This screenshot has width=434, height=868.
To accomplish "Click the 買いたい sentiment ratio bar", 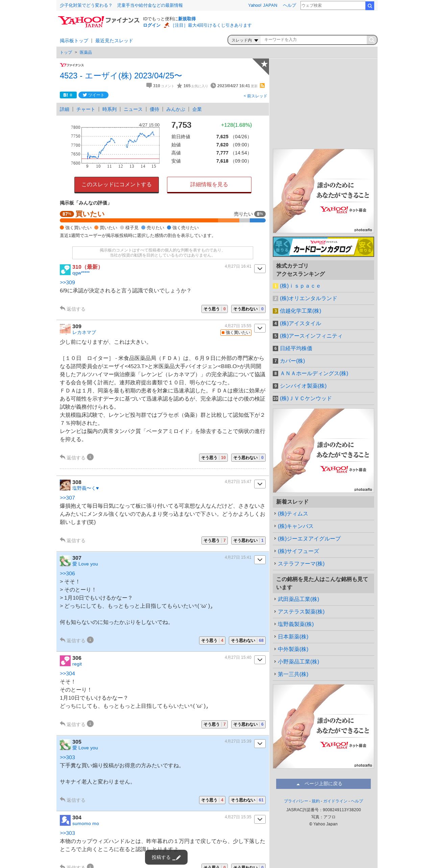I will 163,220.
